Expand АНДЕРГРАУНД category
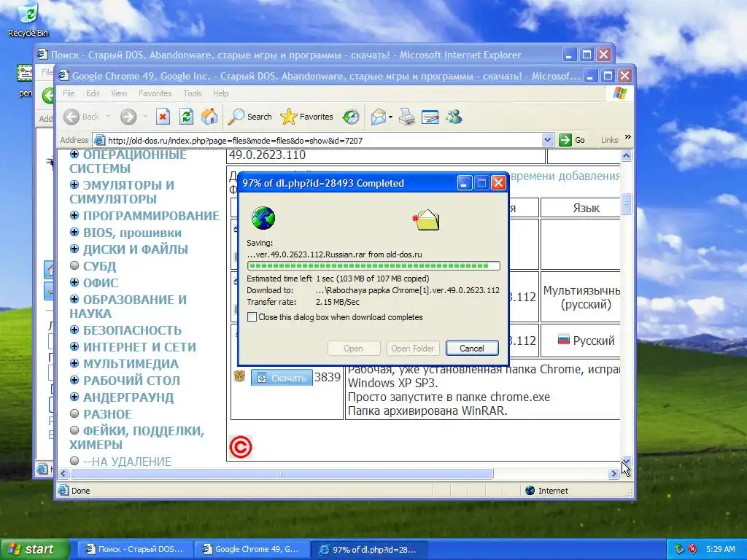747x560 pixels. [x=74, y=397]
